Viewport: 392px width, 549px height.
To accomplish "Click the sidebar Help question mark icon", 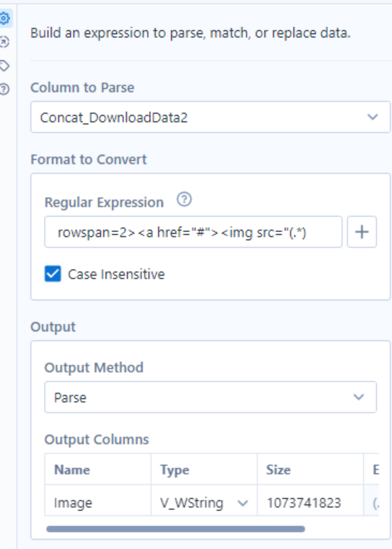I will 5,89.
